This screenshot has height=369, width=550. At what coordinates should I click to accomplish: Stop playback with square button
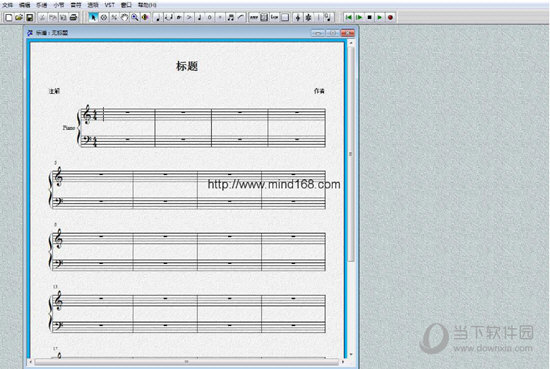pos(369,17)
